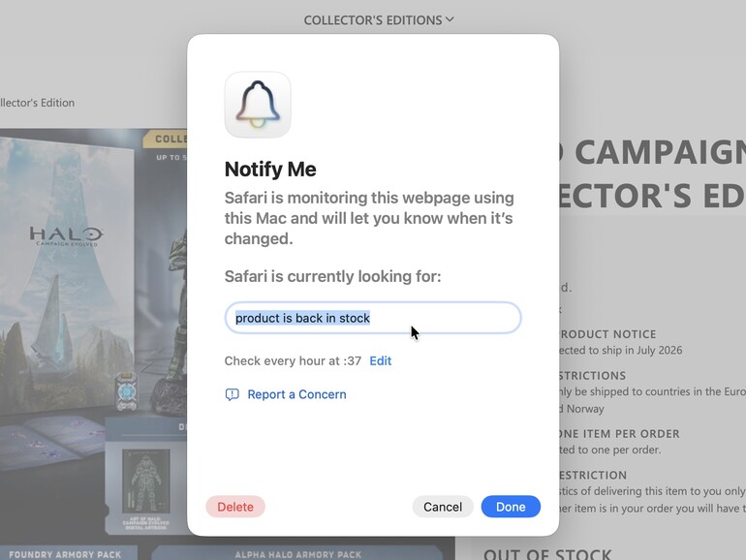Expand the Collector's Editions dropdown
The height and width of the screenshot is (560, 746).
[379, 20]
